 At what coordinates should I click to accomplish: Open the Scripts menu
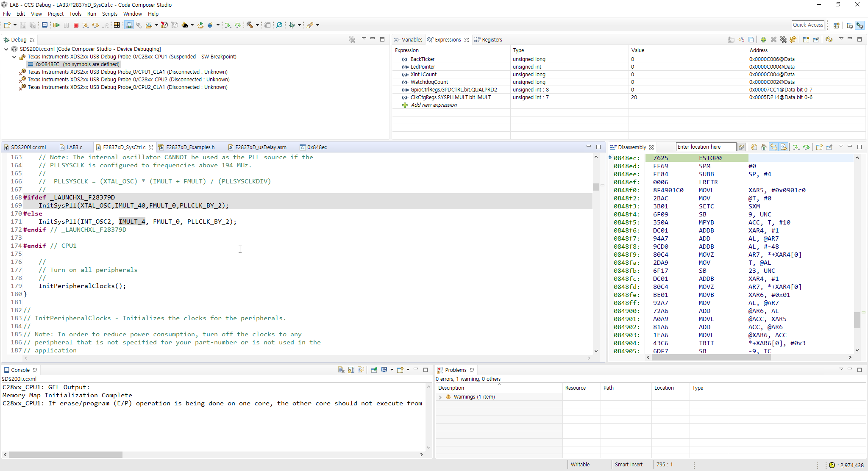pyautogui.click(x=109, y=14)
